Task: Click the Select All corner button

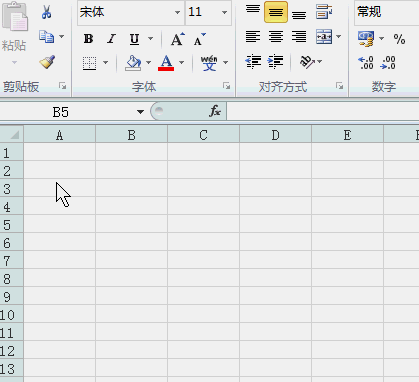Action: pyautogui.click(x=12, y=134)
